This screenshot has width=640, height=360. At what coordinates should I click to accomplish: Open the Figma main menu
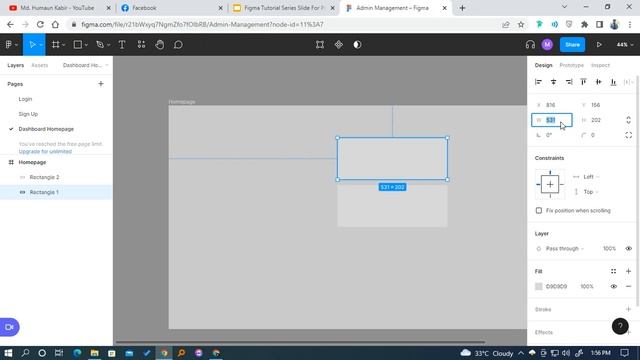pos(9,44)
